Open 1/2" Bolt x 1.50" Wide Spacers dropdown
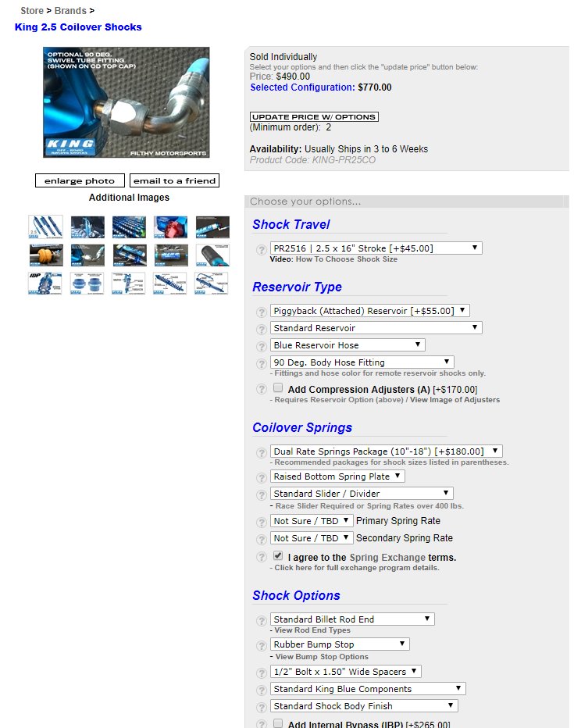Viewport: 574px width, 728px height. 346,672
